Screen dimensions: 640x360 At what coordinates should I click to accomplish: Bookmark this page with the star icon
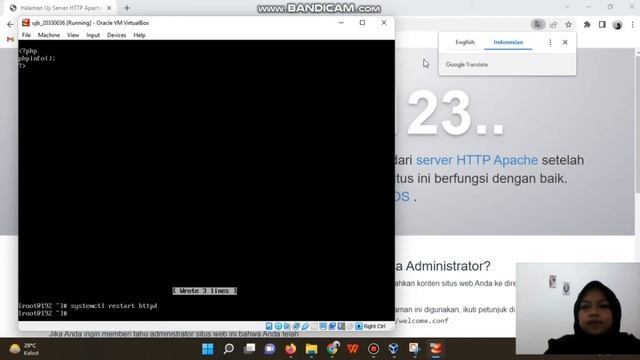point(568,24)
